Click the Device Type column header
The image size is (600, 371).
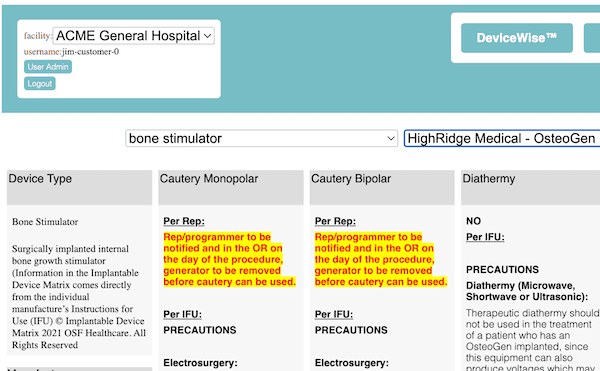tap(80, 187)
